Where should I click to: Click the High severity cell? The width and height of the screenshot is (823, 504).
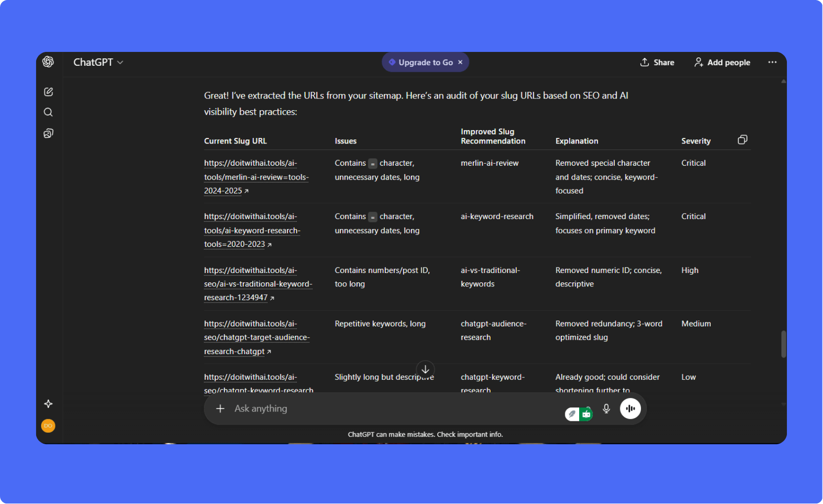(690, 271)
